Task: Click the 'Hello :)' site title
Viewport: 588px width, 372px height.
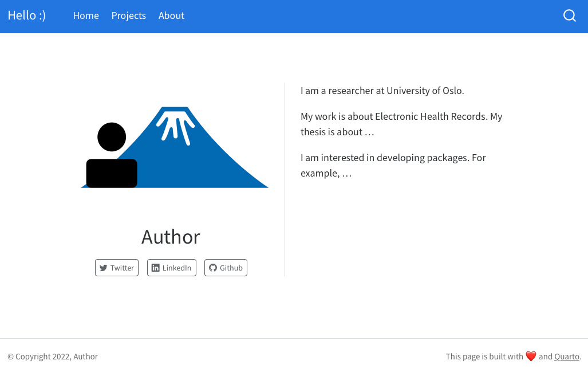Action: click(x=26, y=15)
